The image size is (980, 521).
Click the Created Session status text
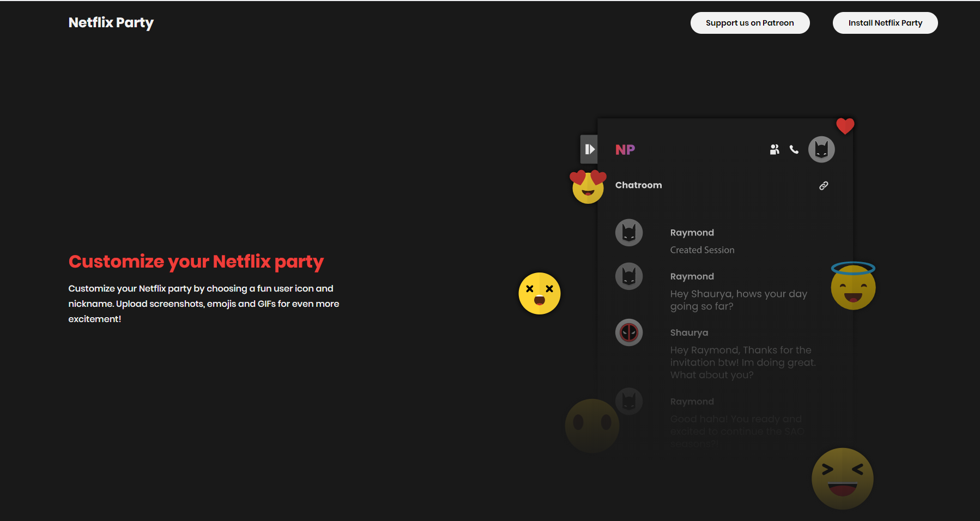click(703, 250)
